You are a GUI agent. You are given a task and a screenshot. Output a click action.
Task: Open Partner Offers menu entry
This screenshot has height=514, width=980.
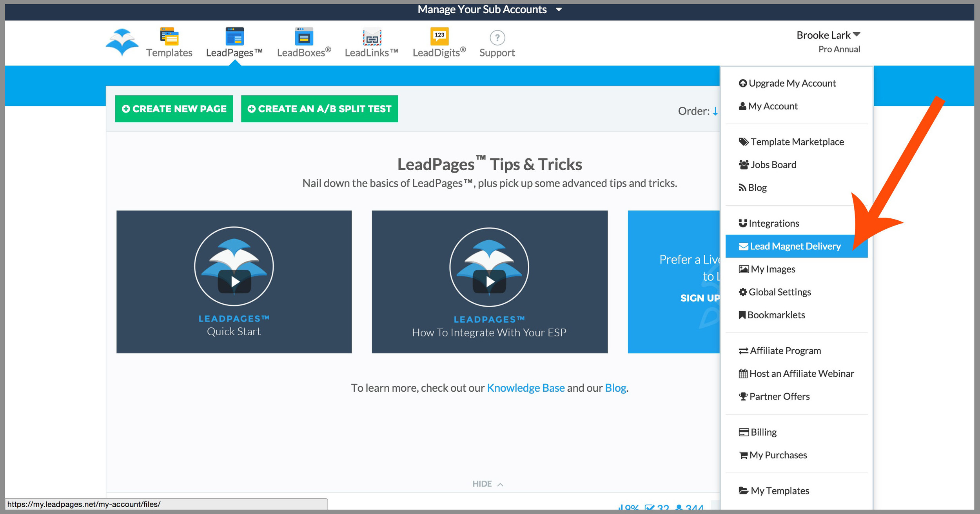(774, 396)
